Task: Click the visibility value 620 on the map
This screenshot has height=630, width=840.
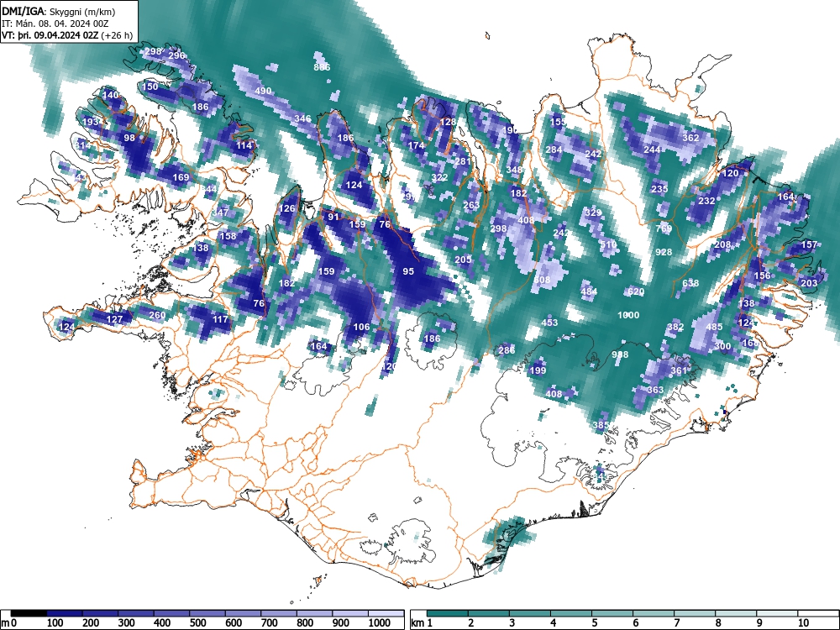Action: click(x=636, y=291)
